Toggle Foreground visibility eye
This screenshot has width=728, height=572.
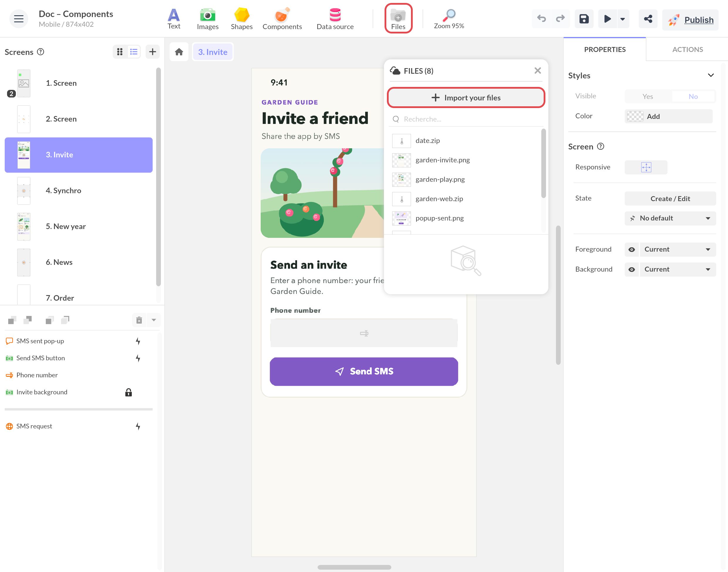pos(632,250)
